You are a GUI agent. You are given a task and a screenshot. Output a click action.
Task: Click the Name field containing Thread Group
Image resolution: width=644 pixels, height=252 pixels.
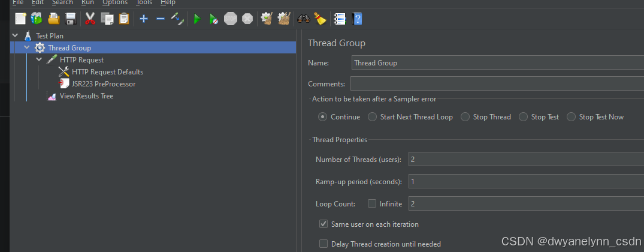tap(498, 63)
